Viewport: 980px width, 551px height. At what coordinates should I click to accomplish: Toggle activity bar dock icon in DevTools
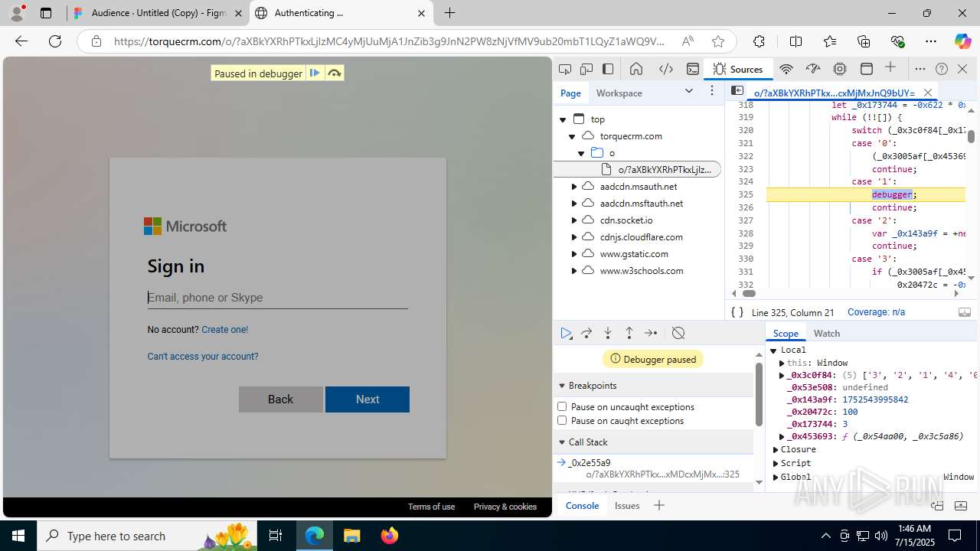[608, 69]
